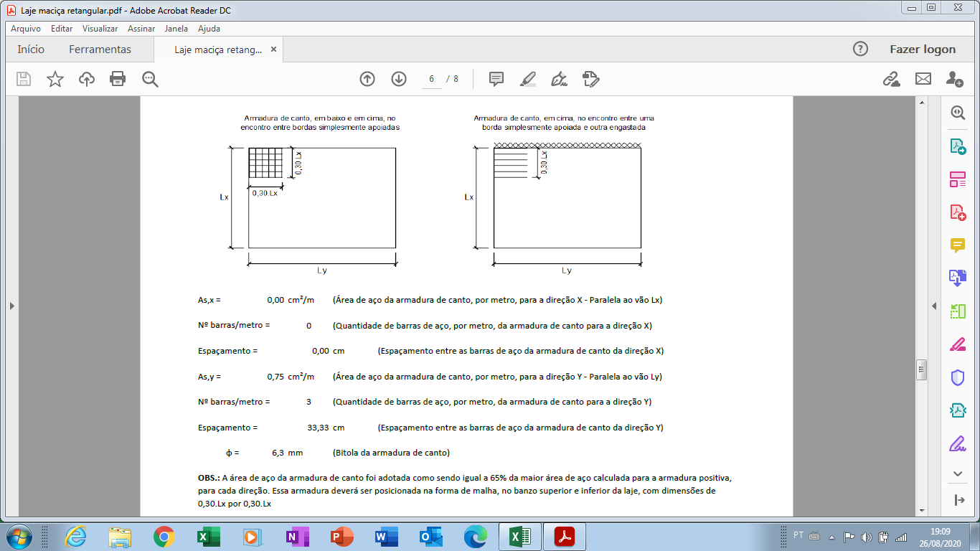Click clock showing 19:09
Viewport: 980px width, 551px height.
941,531
